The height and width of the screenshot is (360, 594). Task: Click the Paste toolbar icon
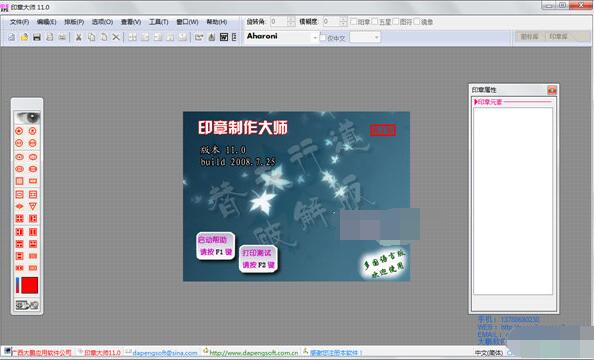pyautogui.click(x=104, y=37)
